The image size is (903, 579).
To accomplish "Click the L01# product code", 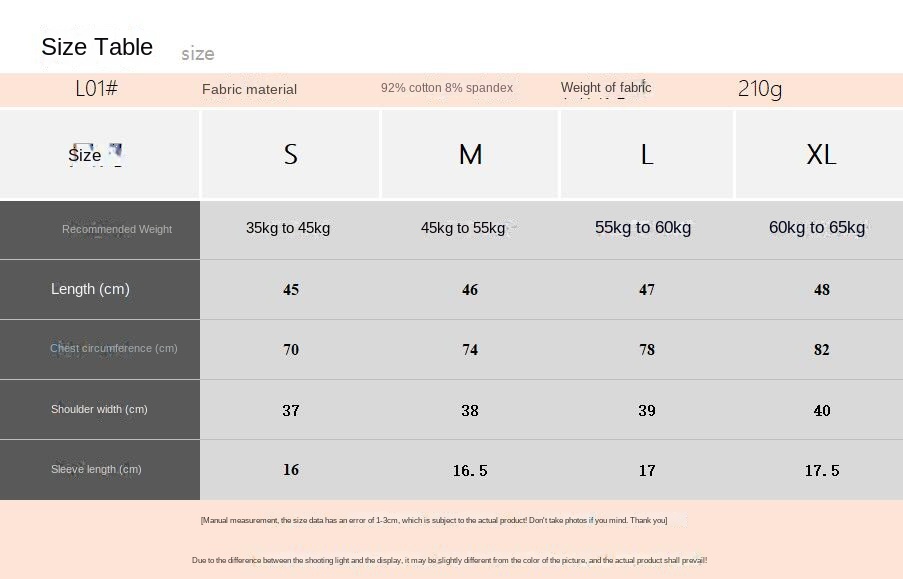I will click(x=97, y=88).
